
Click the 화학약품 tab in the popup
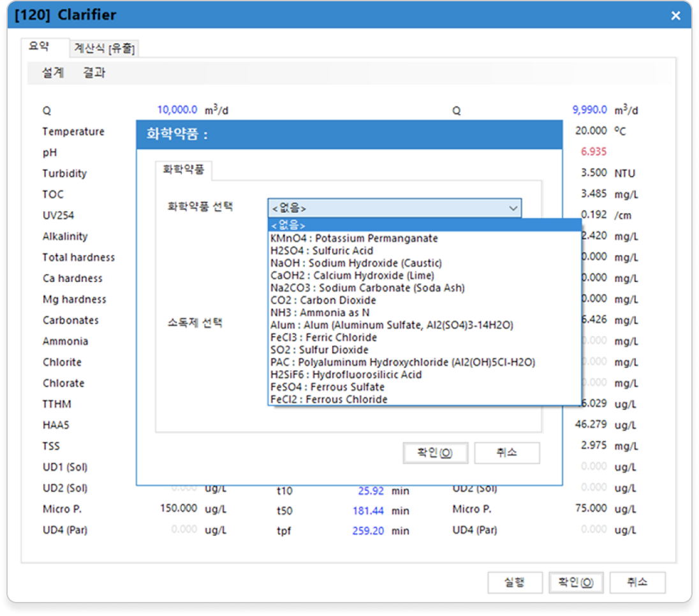point(184,170)
